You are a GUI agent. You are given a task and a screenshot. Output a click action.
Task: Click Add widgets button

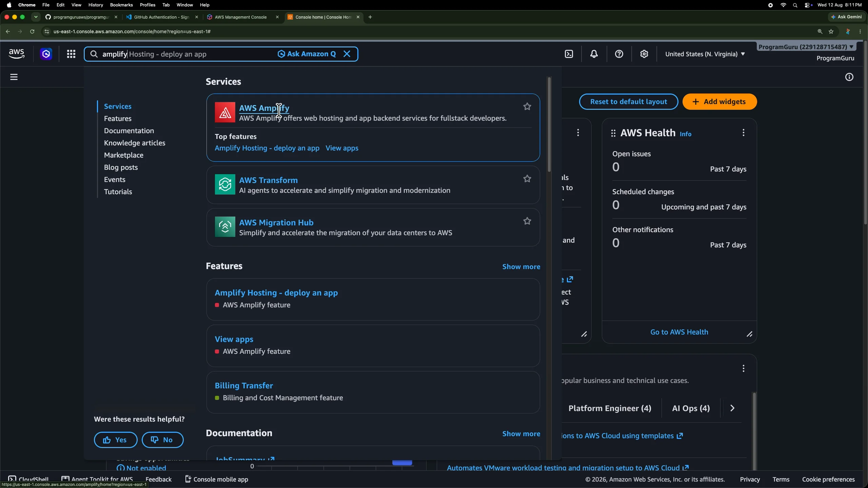719,102
